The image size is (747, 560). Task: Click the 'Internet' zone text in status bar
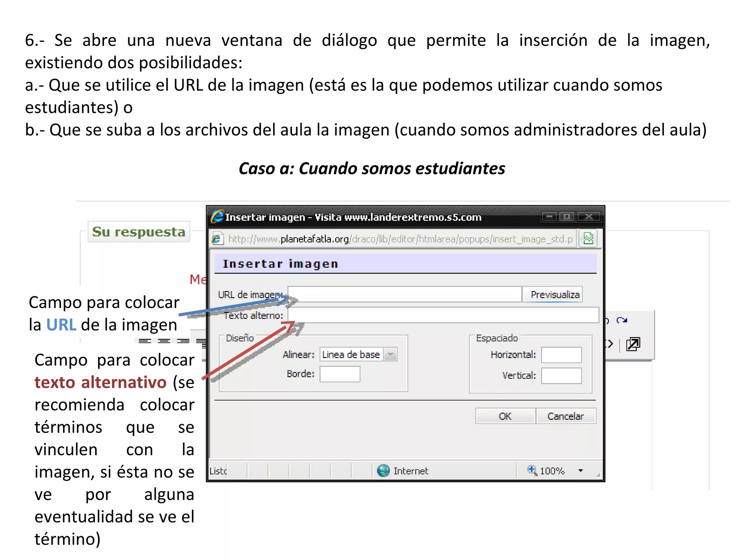[x=411, y=471]
